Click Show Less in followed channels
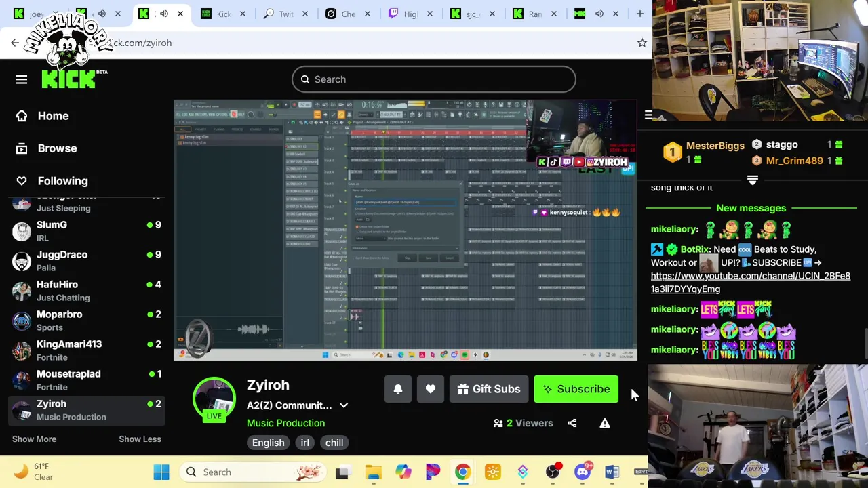 pos(140,439)
